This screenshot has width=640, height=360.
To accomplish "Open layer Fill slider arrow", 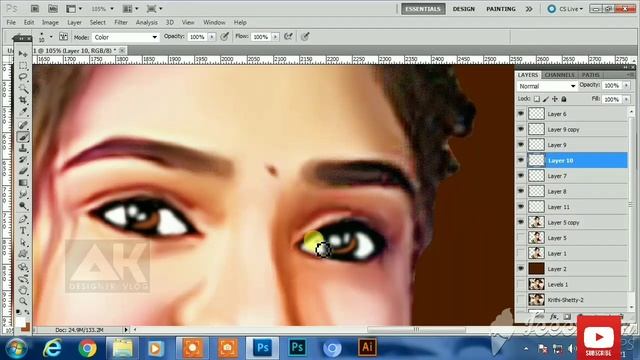I will pos(626,99).
